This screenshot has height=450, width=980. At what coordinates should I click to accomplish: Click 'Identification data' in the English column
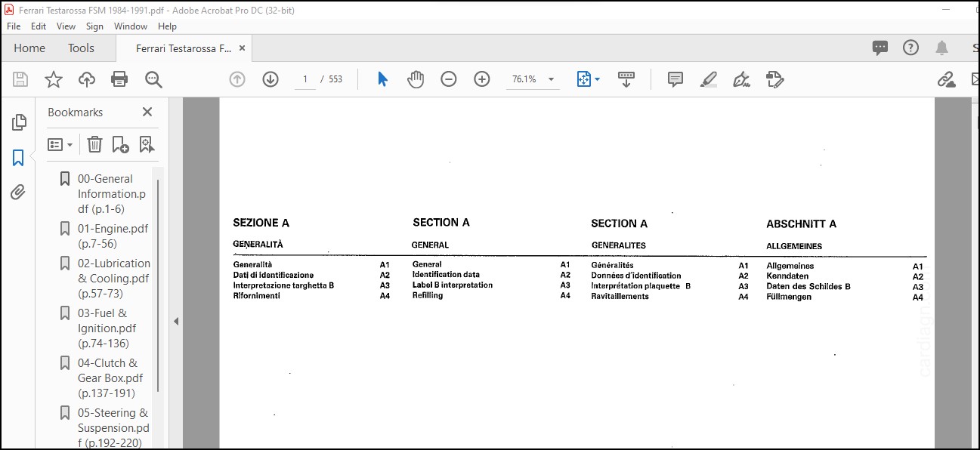[446, 275]
